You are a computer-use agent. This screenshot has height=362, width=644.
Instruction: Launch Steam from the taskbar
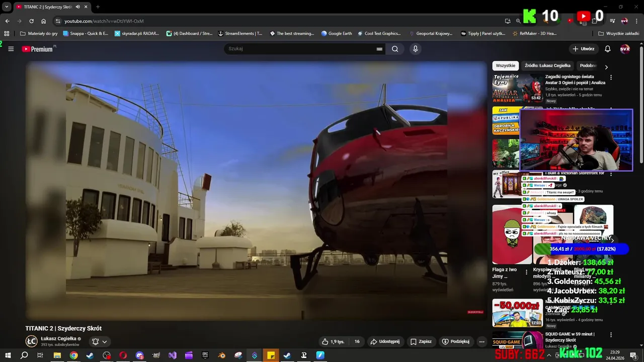coord(90,355)
